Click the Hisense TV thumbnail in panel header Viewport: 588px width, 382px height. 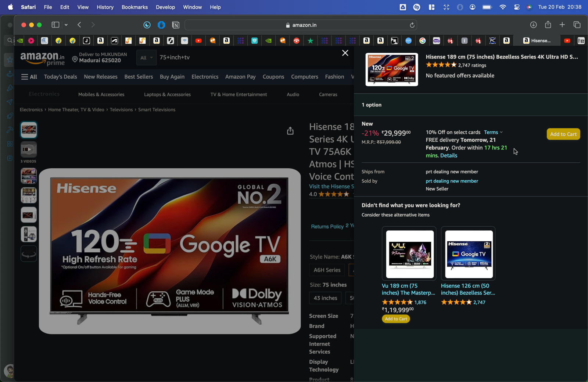[x=392, y=69]
